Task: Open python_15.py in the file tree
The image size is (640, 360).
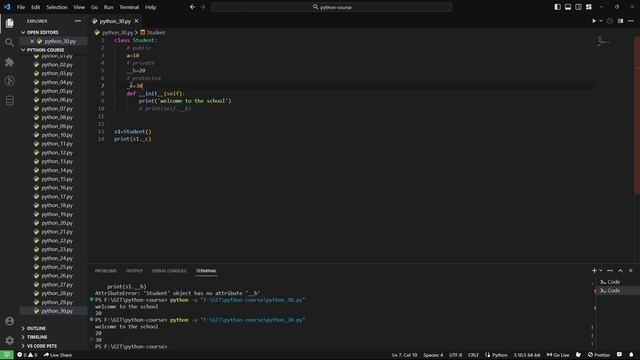Action: (57, 179)
